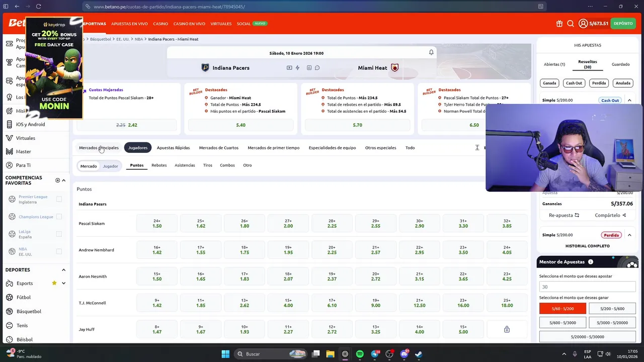Click the browser address bar URL
Screen dimensions: 644x362
[169, 7]
